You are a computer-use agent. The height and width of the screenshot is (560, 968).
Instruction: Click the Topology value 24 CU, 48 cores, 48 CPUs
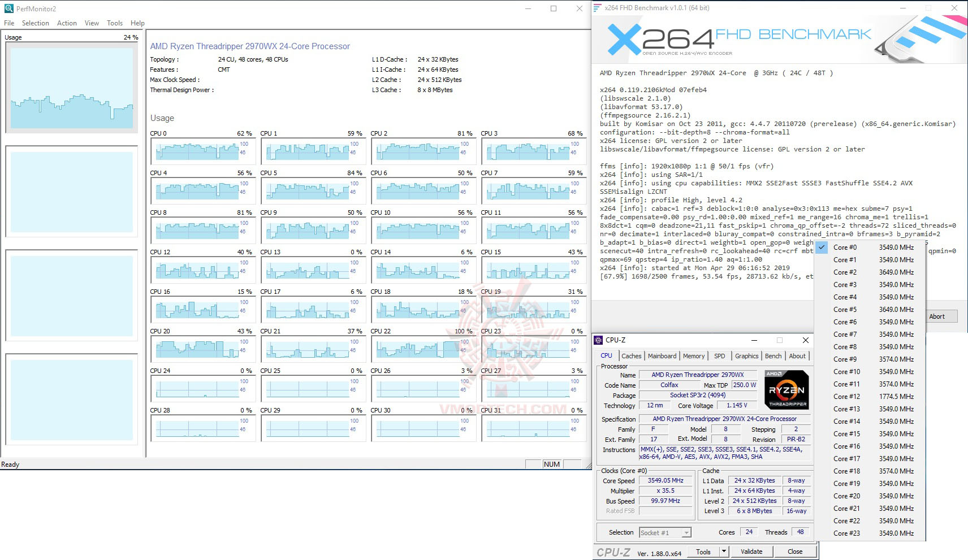click(253, 59)
